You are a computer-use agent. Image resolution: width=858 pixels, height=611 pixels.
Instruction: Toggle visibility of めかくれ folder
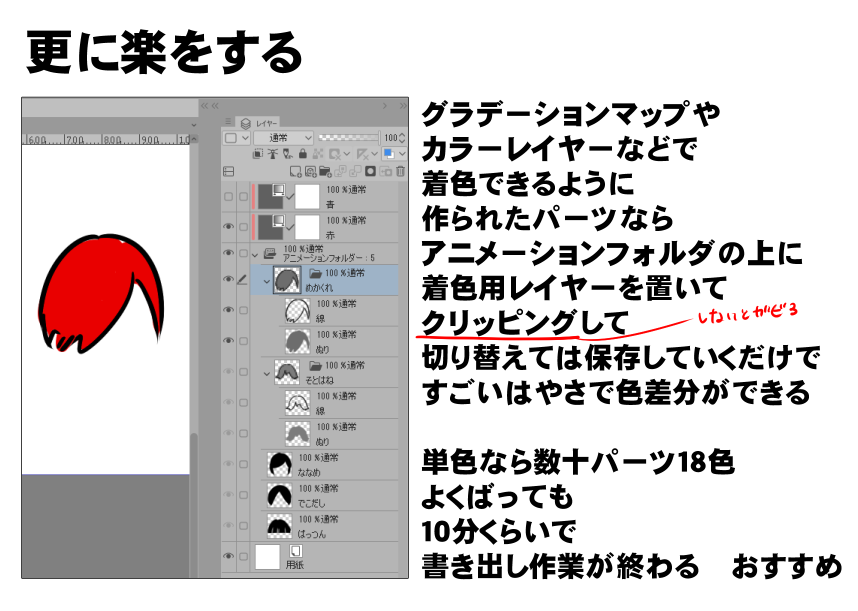click(x=229, y=279)
